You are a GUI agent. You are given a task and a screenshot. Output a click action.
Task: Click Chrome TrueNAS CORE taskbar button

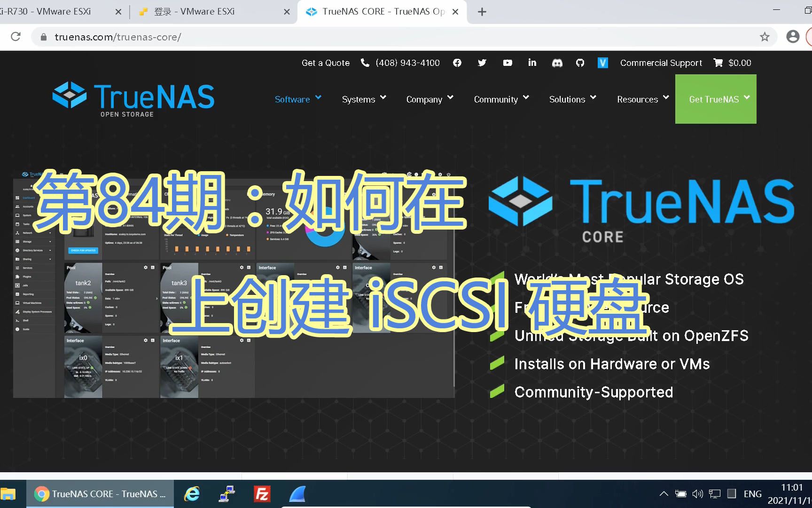click(x=100, y=494)
